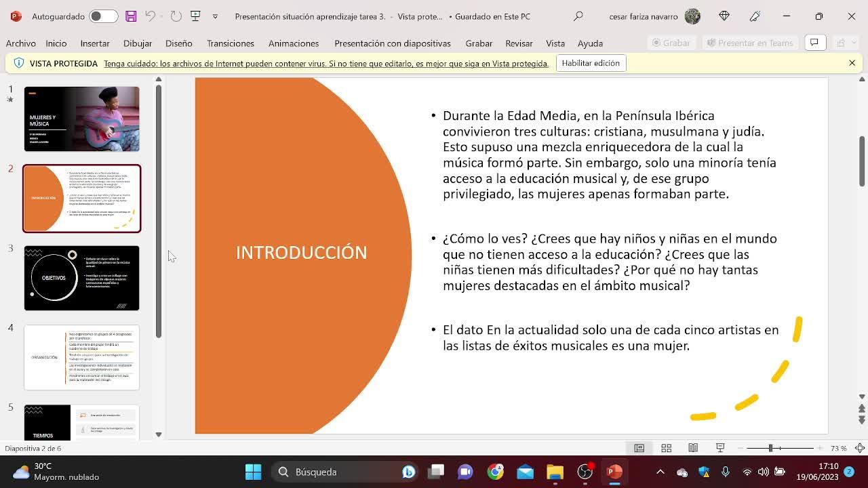The height and width of the screenshot is (488, 868).
Task: Switch to Slide Sorter view
Action: pyautogui.click(x=666, y=448)
